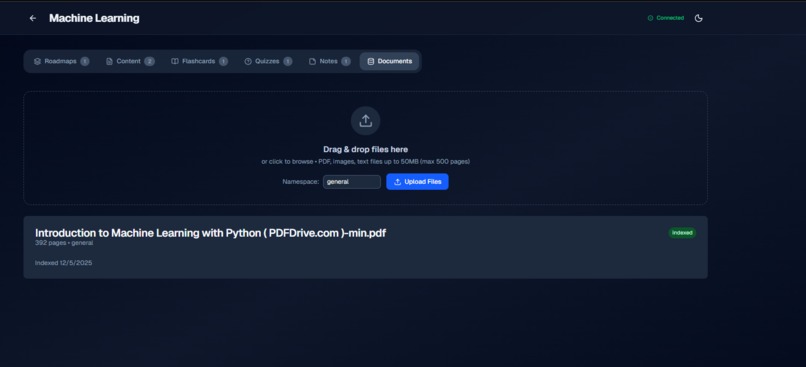Click the Namespace input field
806x367 pixels.
tap(352, 182)
